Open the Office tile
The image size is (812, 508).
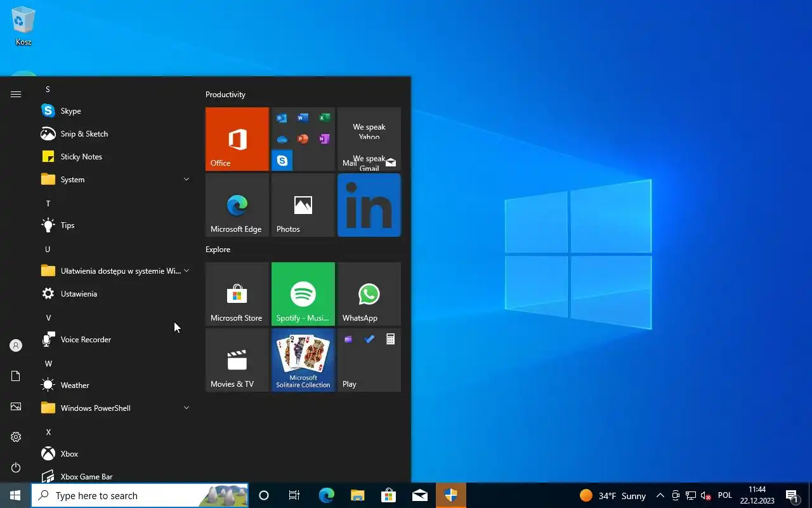click(x=237, y=139)
